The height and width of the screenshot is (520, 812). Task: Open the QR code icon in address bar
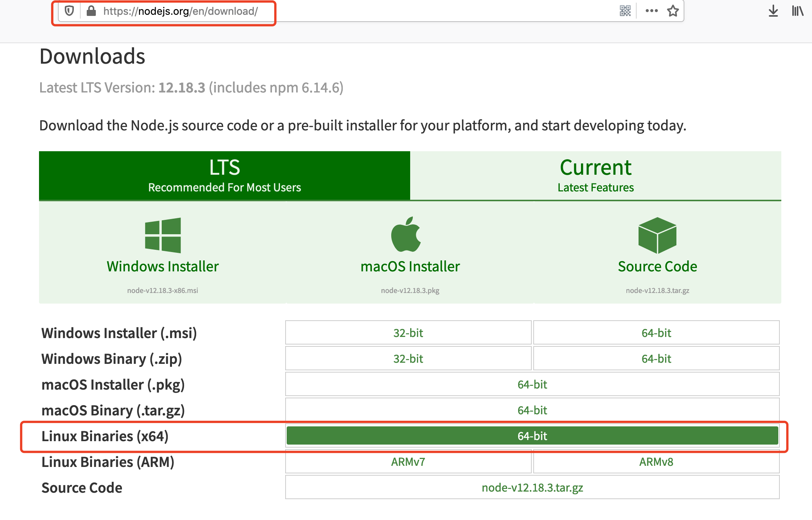(x=625, y=11)
